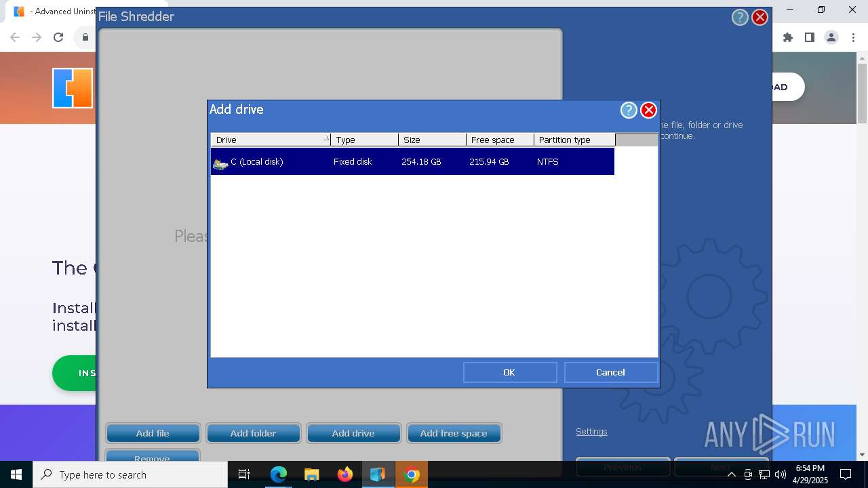Sort by Size column header
Screen dimensions: 868x488
tap(433, 140)
